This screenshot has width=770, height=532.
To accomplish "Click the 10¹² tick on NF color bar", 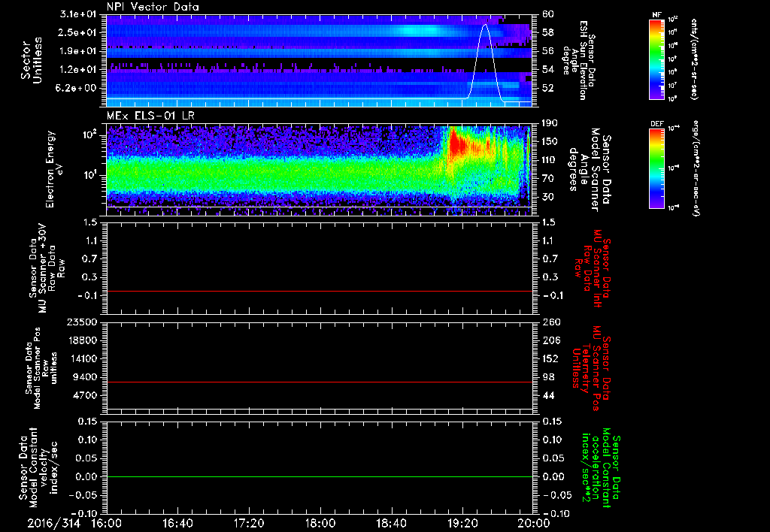I will click(673, 20).
